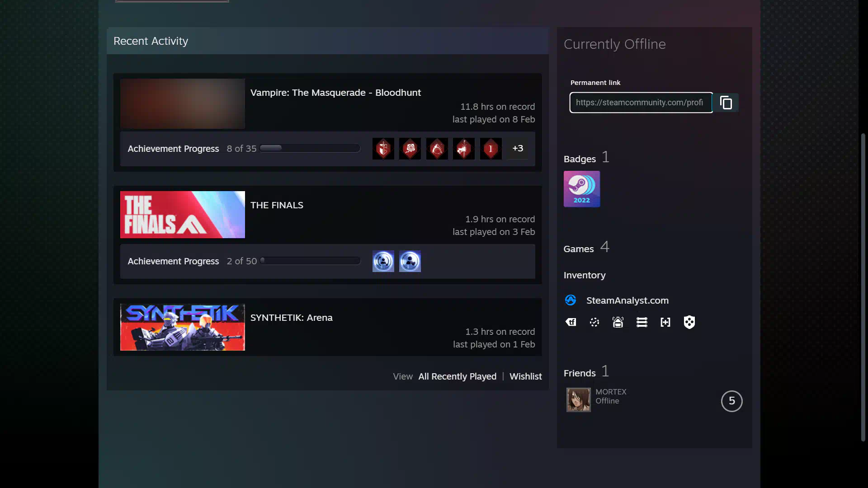868x488 pixels.
Task: Open Vampire: The Masquerade - Bloodhunt game page
Action: [x=335, y=93]
